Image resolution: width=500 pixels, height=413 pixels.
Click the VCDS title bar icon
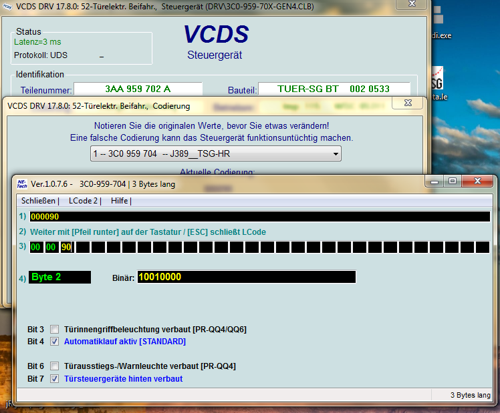click(7, 6)
